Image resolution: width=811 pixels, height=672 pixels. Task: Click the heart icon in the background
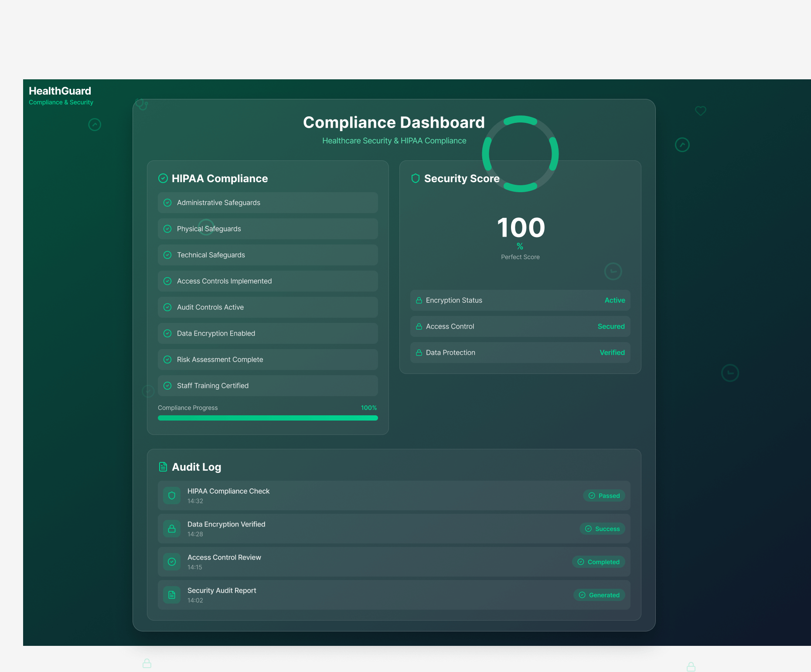(x=700, y=111)
